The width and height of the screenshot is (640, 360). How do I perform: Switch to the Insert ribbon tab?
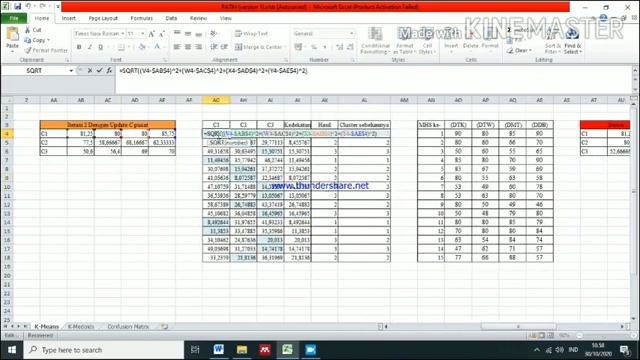click(x=69, y=18)
